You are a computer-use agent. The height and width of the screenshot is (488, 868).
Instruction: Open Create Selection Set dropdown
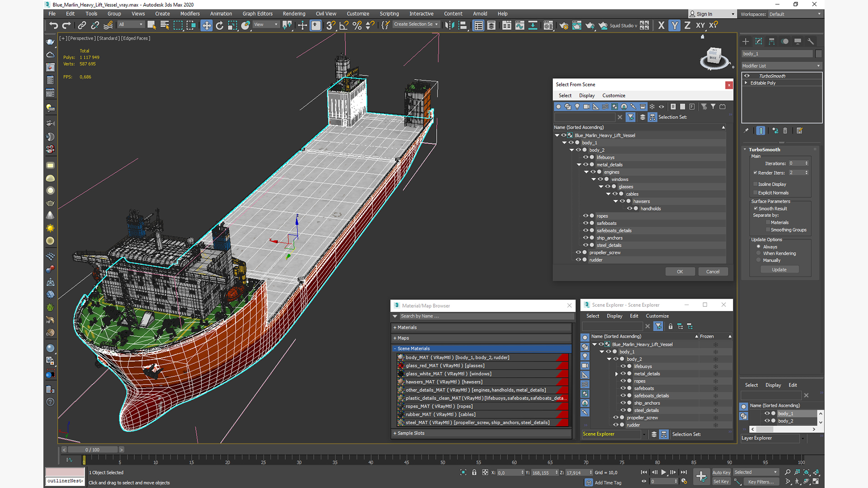416,24
